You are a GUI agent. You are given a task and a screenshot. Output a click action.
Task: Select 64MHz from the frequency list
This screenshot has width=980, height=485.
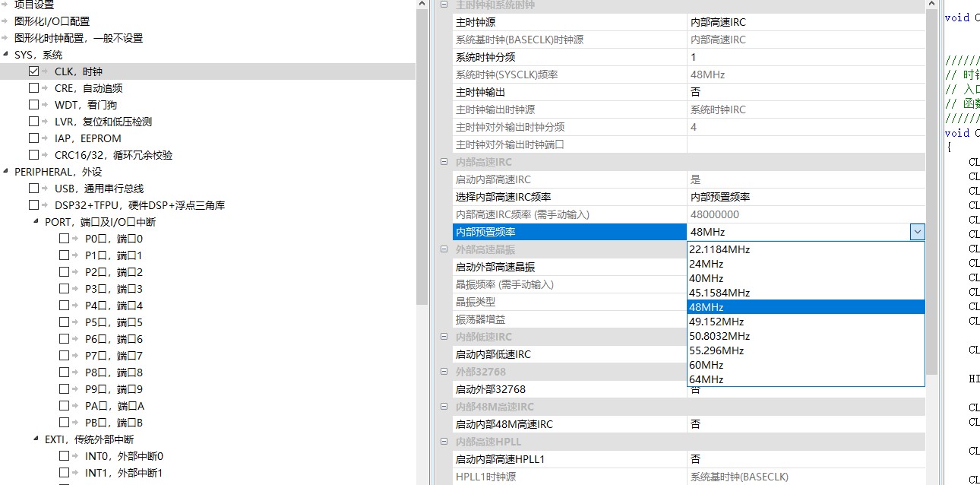point(805,379)
